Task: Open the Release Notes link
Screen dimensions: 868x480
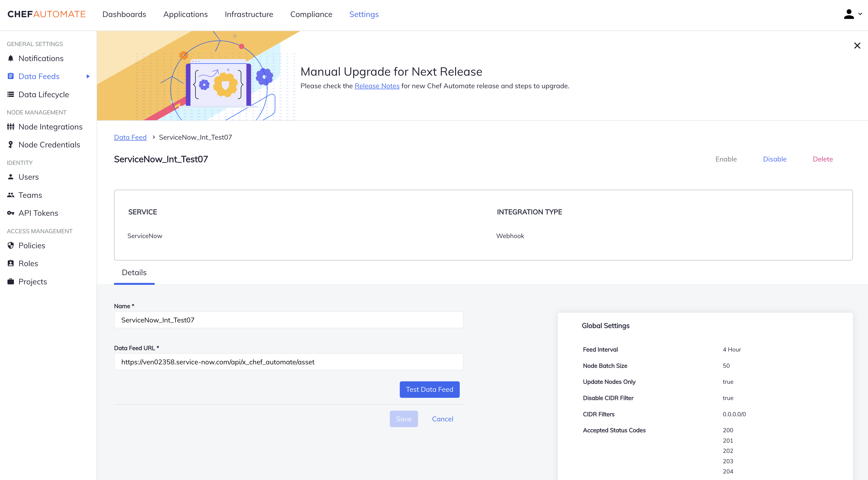Action: pyautogui.click(x=377, y=86)
